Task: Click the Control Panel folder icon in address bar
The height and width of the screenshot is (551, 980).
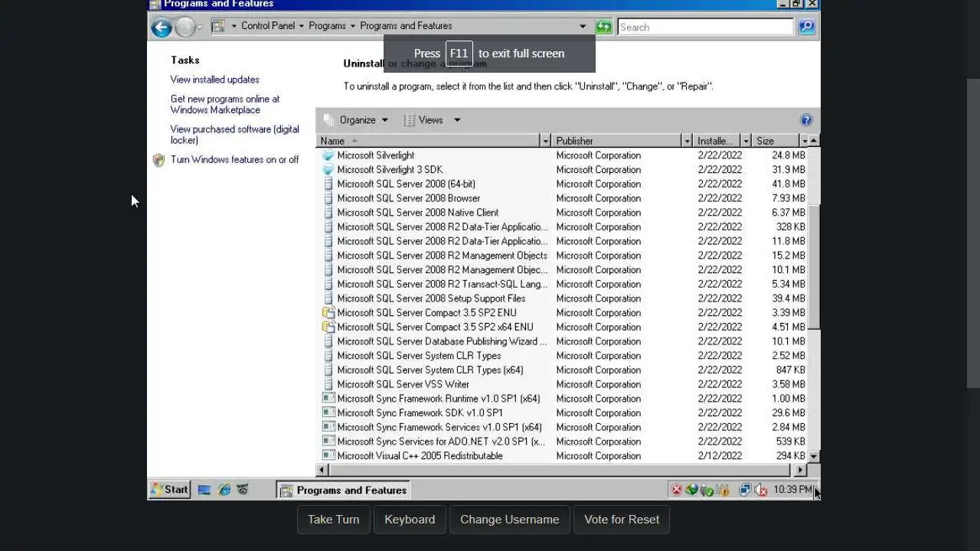Action: coord(218,26)
